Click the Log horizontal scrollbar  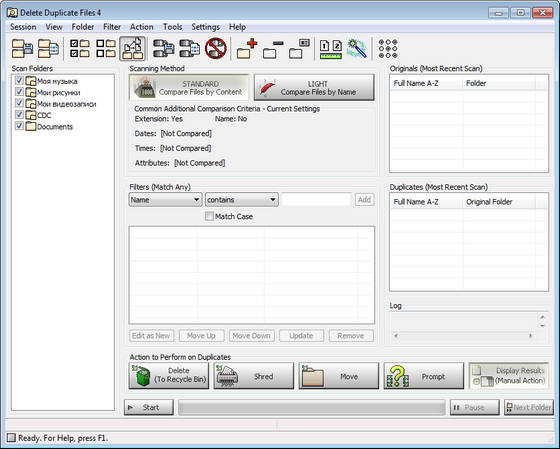464,336
